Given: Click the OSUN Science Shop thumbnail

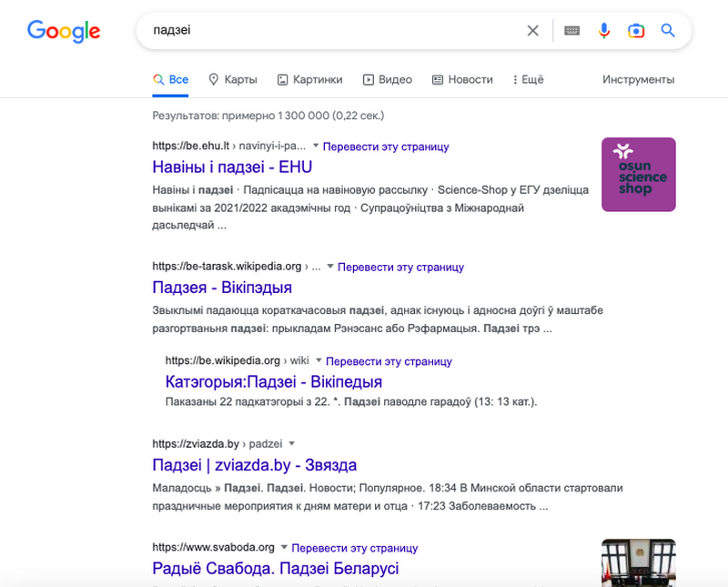Looking at the screenshot, I should (x=639, y=175).
